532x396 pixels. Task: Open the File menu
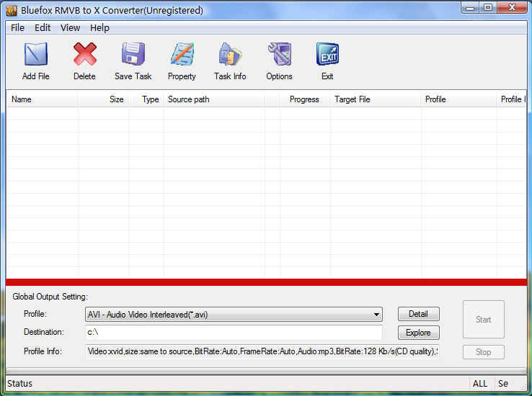17,28
